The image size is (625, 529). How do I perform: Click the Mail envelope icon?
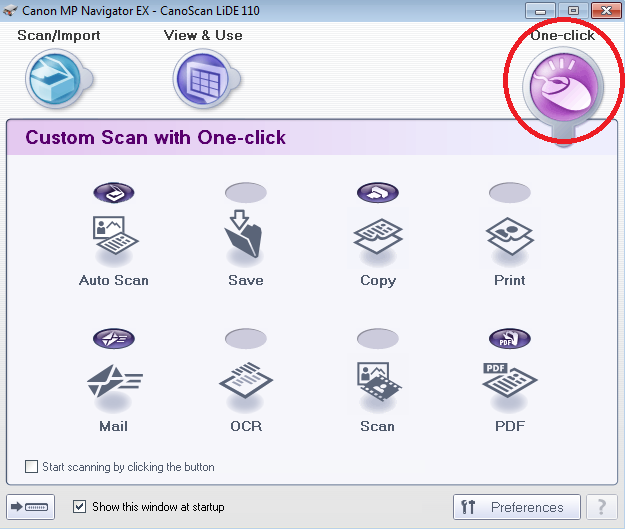115,381
